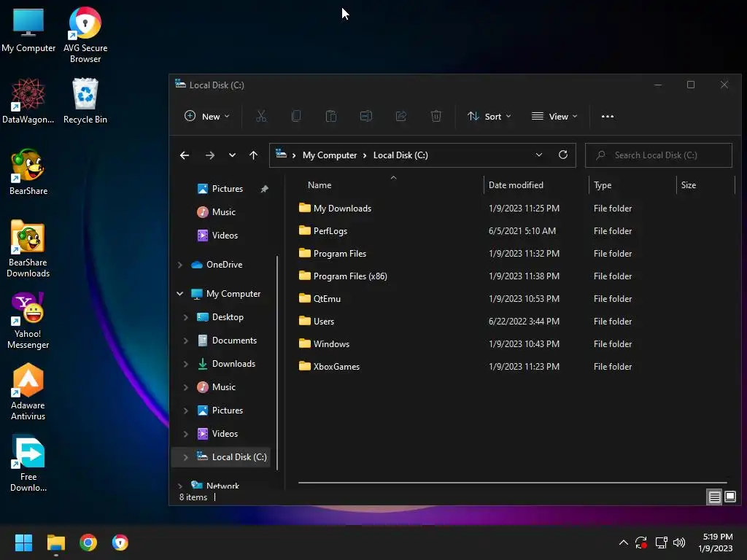Refresh the Local Disk (C:) view
Image resolution: width=747 pixels, height=560 pixels.
tap(563, 155)
